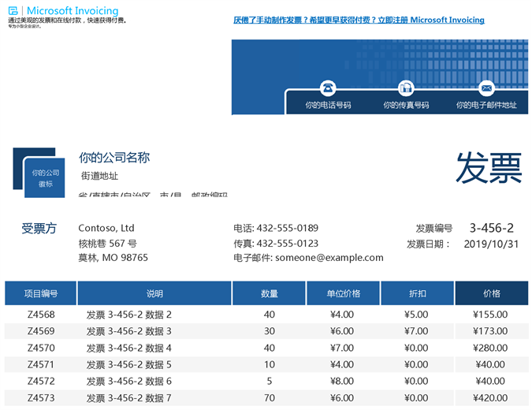Click the unit price ¥8.00 in row Z4572
Screen dimensions: 532x410
342,381
